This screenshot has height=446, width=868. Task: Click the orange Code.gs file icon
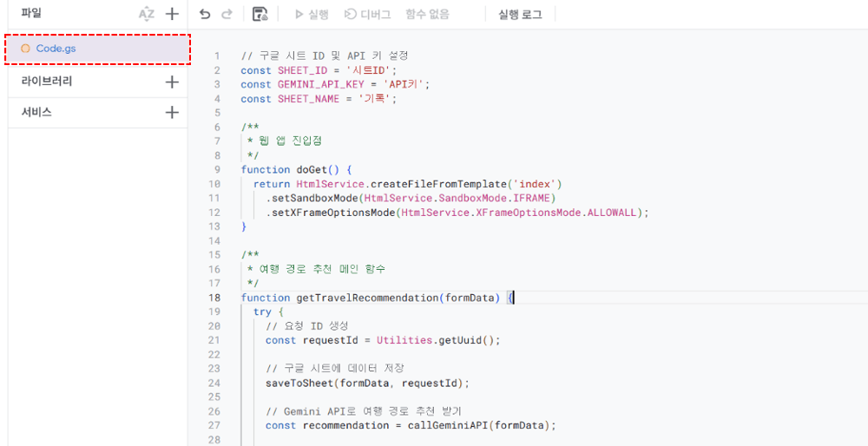coord(25,49)
